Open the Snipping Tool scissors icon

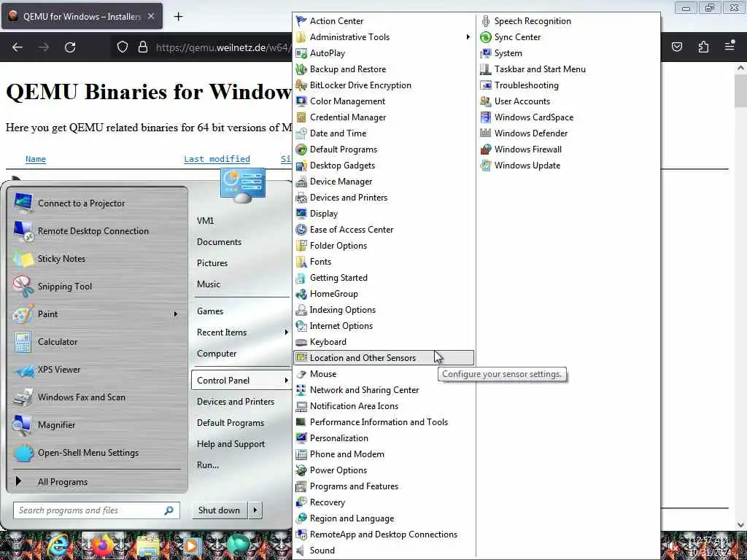coord(23,286)
